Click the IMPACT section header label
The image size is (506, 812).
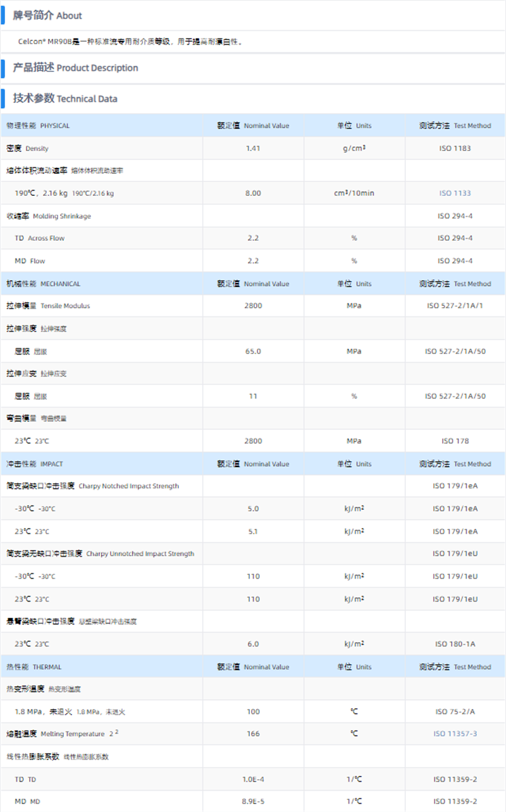(x=35, y=464)
